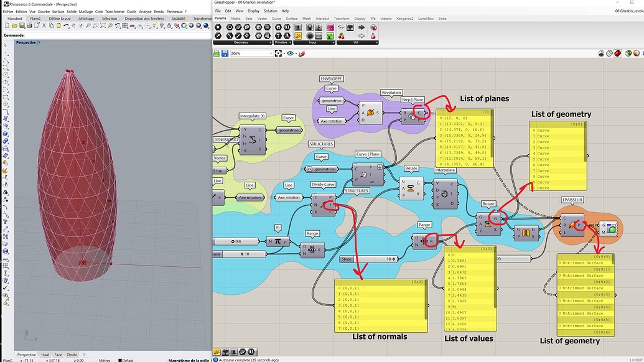Toggle the shaded preview icon at canvas top right
This screenshot has width=644, height=362.
click(618, 54)
